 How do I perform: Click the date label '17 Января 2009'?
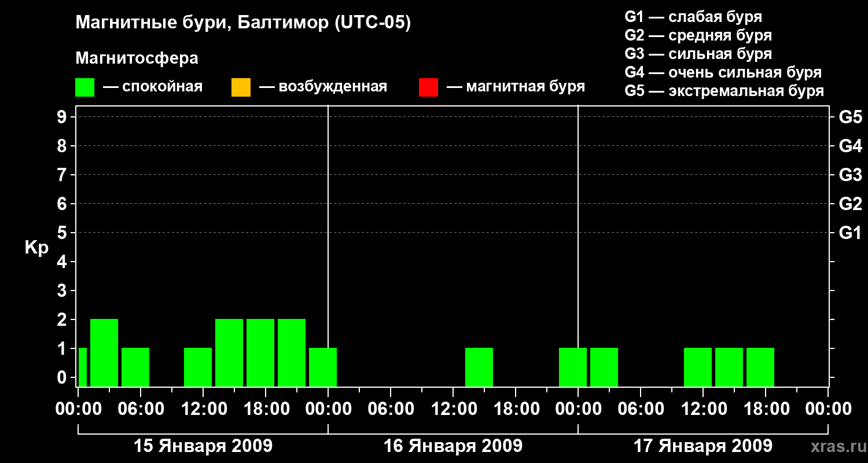[703, 446]
